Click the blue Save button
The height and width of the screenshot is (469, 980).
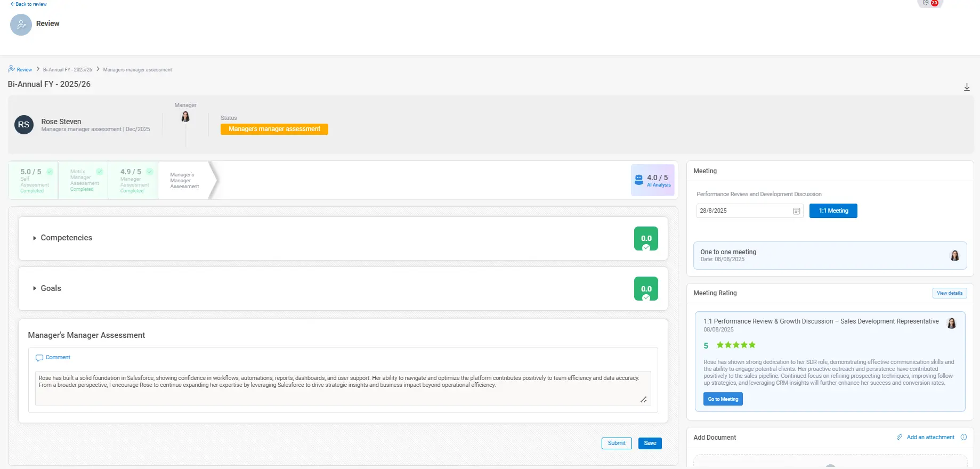pyautogui.click(x=650, y=443)
